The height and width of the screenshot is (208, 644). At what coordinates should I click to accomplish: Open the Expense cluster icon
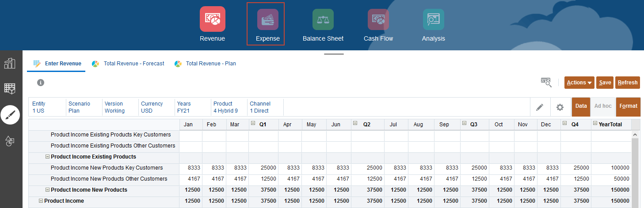[267, 19]
